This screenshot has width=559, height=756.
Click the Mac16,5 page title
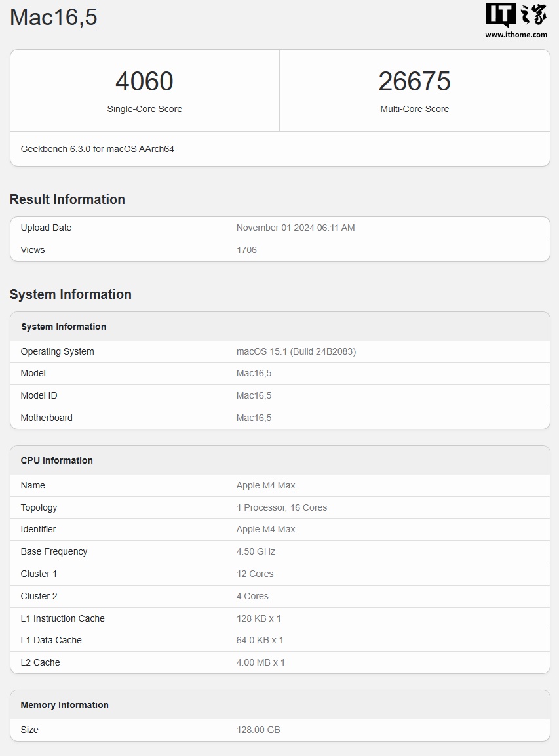coord(54,17)
